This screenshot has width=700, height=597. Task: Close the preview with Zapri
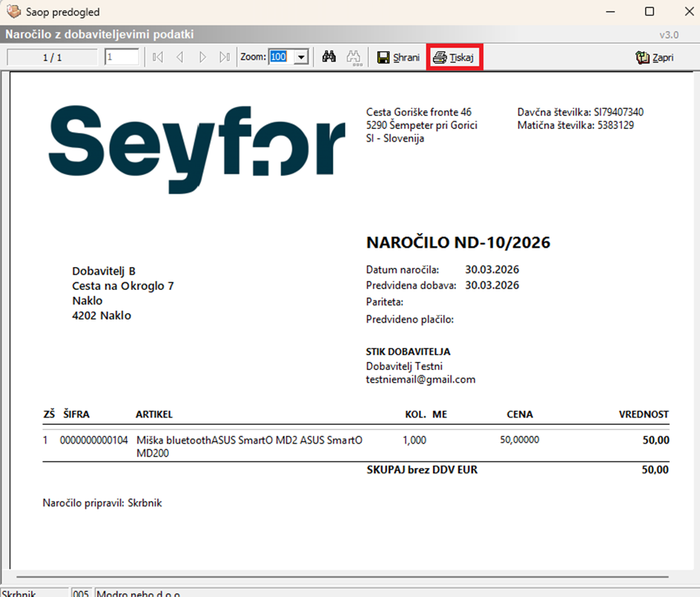[655, 57]
